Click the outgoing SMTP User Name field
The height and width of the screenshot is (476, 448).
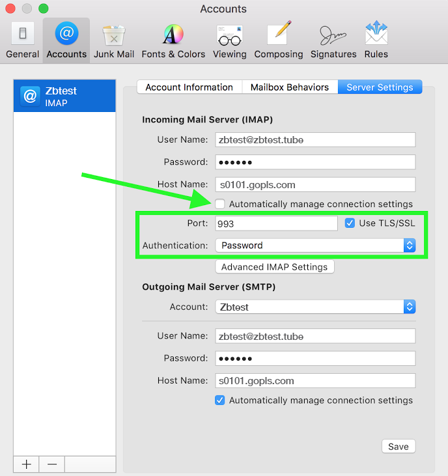click(x=315, y=336)
